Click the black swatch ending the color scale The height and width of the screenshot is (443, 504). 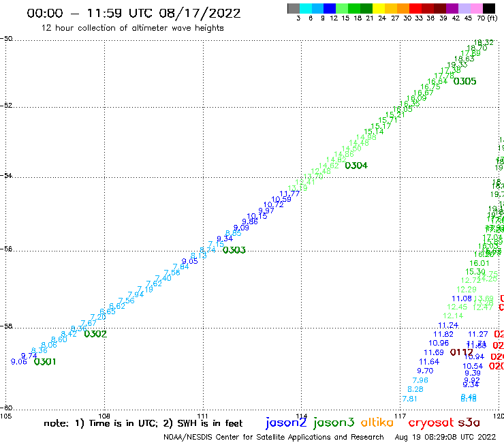point(488,8)
